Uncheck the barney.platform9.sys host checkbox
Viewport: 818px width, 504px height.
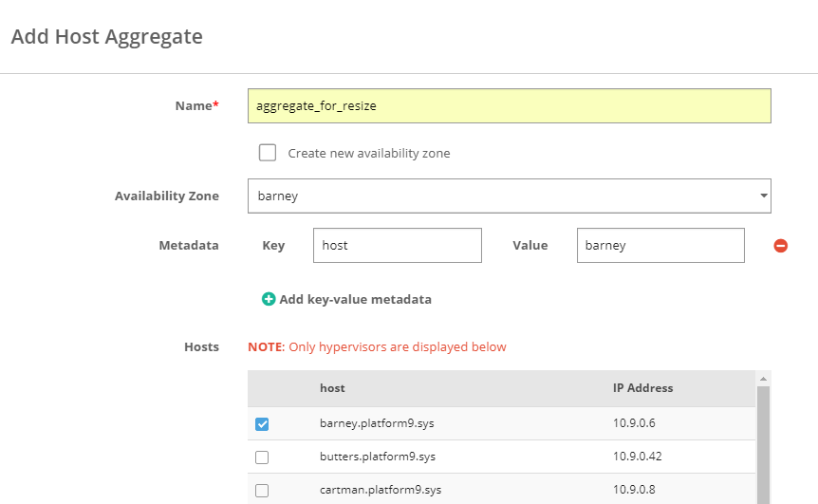tap(262, 424)
